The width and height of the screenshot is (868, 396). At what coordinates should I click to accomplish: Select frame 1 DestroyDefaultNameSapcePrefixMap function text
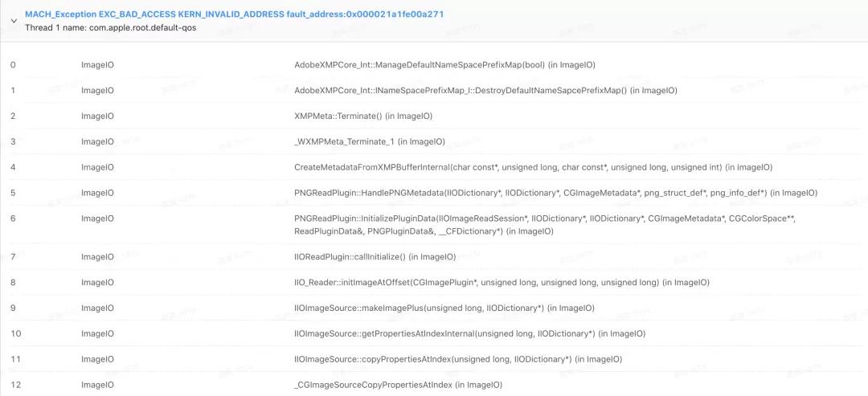485,91
